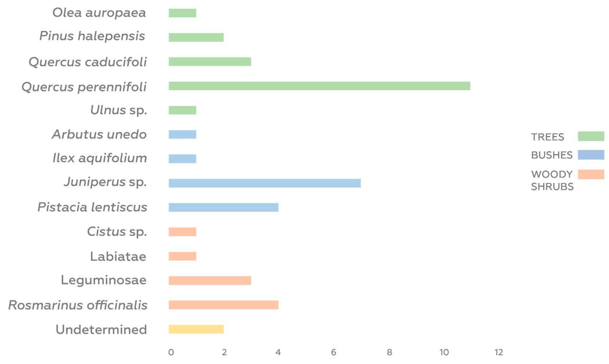Click the Olea auropaea label

tap(99, 13)
